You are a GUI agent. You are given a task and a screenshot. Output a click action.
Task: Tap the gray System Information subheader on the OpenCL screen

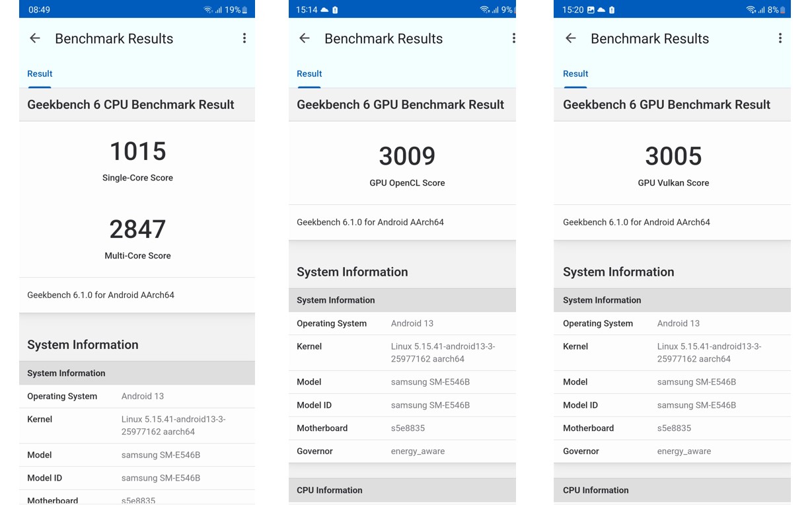[402, 300]
